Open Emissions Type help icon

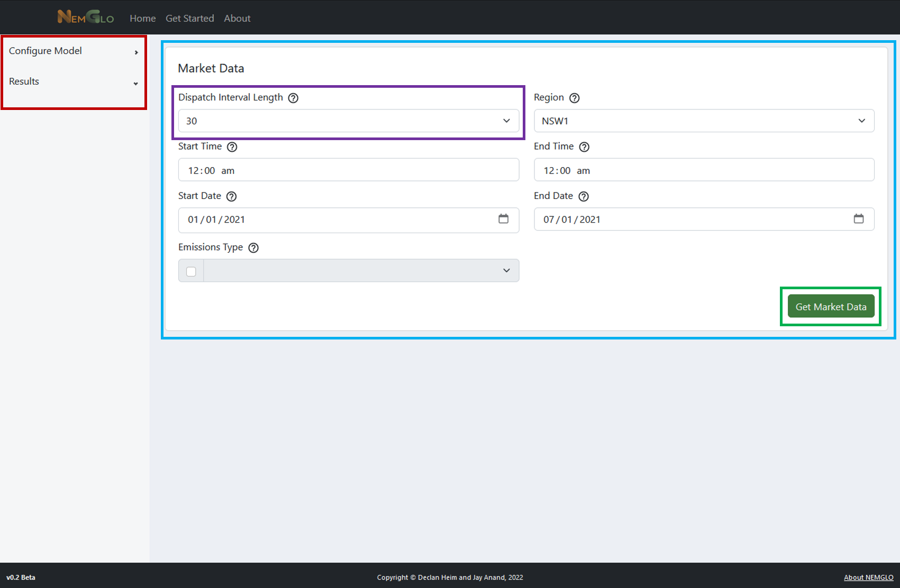coord(253,247)
